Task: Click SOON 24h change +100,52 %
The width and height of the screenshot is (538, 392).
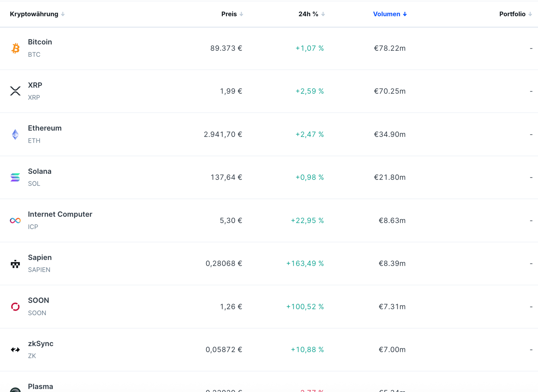Action: [305, 307]
